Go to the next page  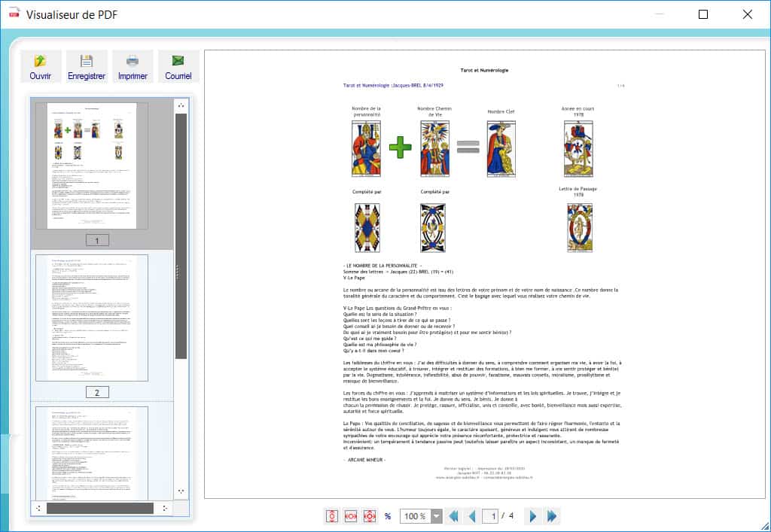pyautogui.click(x=532, y=515)
